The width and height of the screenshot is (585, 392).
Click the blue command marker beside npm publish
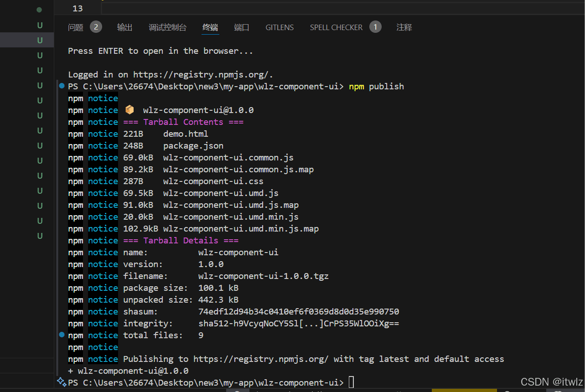[62, 86]
